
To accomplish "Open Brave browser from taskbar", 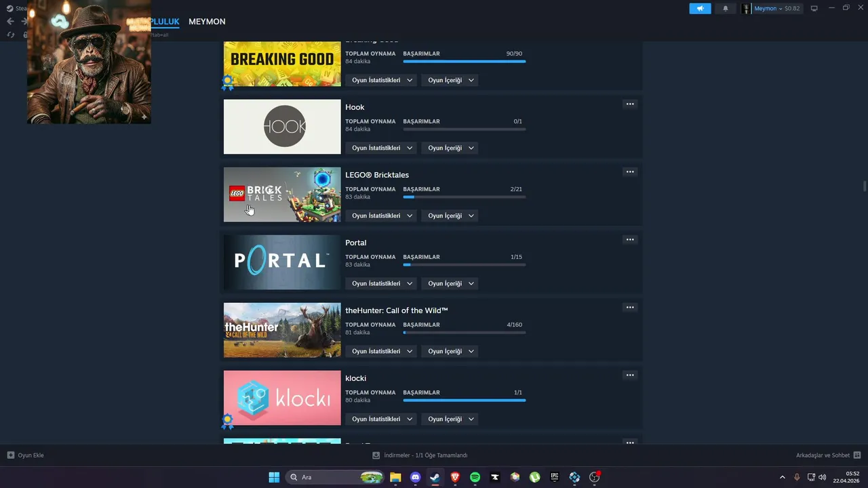I will click(x=455, y=477).
